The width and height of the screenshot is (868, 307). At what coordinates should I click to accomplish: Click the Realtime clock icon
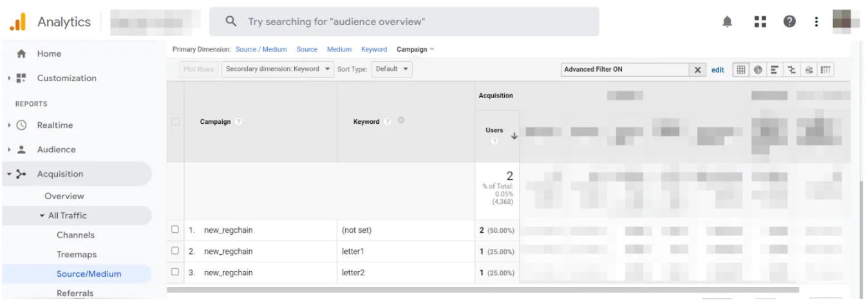tap(22, 125)
